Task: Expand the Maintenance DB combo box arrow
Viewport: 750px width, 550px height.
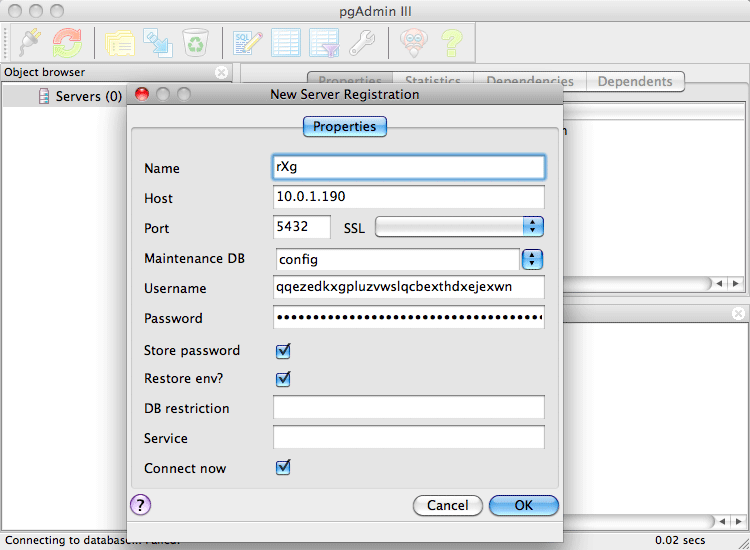Action: [x=532, y=259]
